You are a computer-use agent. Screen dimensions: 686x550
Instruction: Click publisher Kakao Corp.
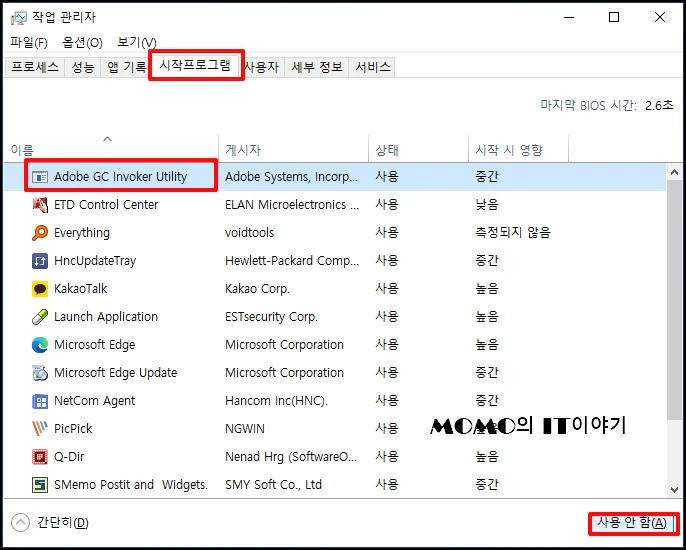[257, 289]
